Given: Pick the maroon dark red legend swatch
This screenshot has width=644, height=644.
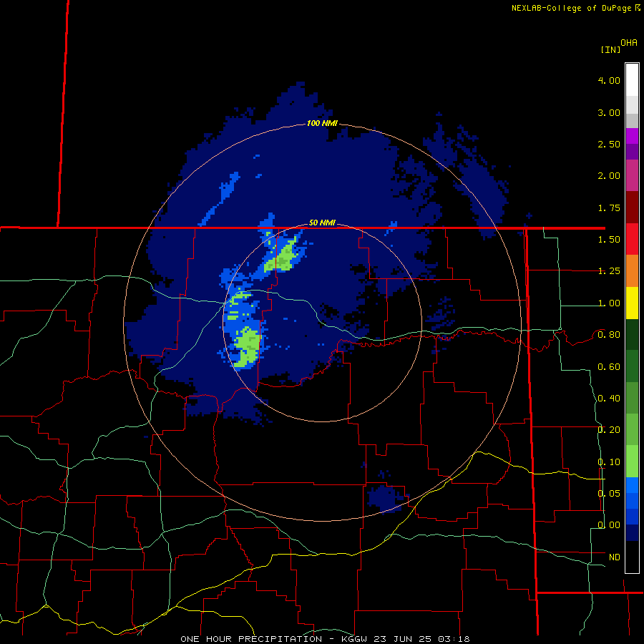Looking at the screenshot, I should pyautogui.click(x=632, y=207).
